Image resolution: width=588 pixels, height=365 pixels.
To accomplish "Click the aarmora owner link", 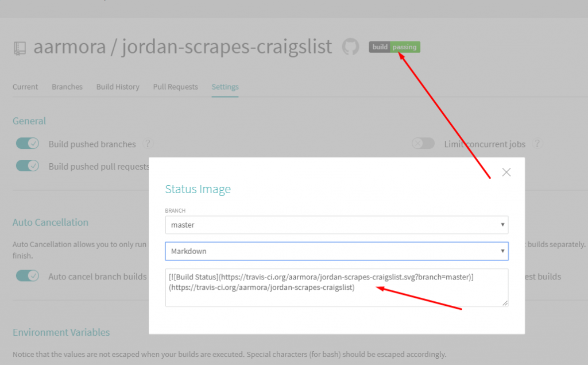I will pos(69,47).
